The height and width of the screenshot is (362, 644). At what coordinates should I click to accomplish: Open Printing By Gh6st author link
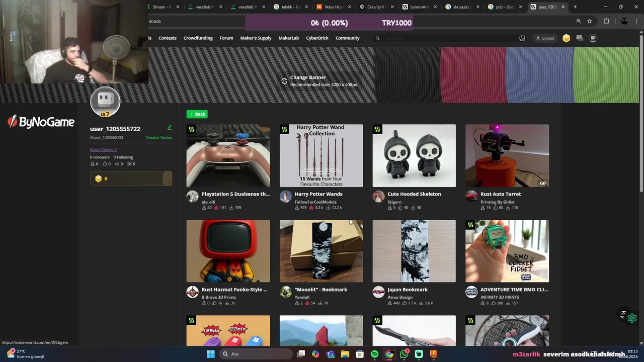[498, 202]
